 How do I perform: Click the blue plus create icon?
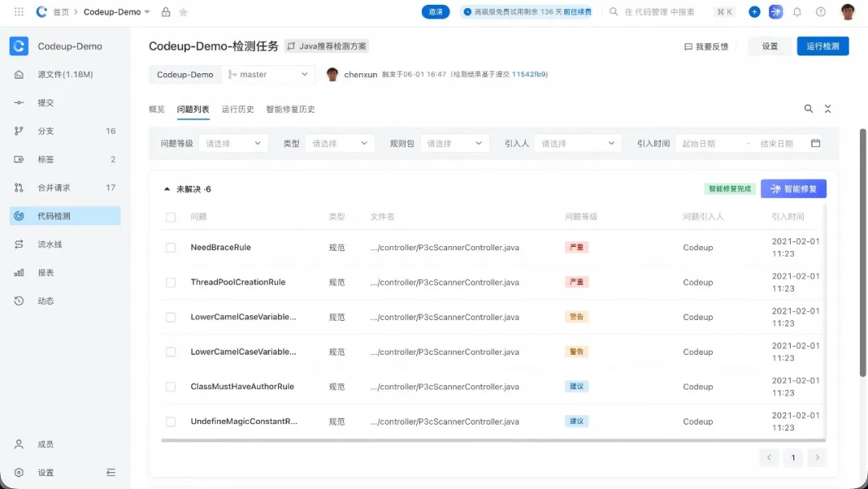(x=754, y=11)
